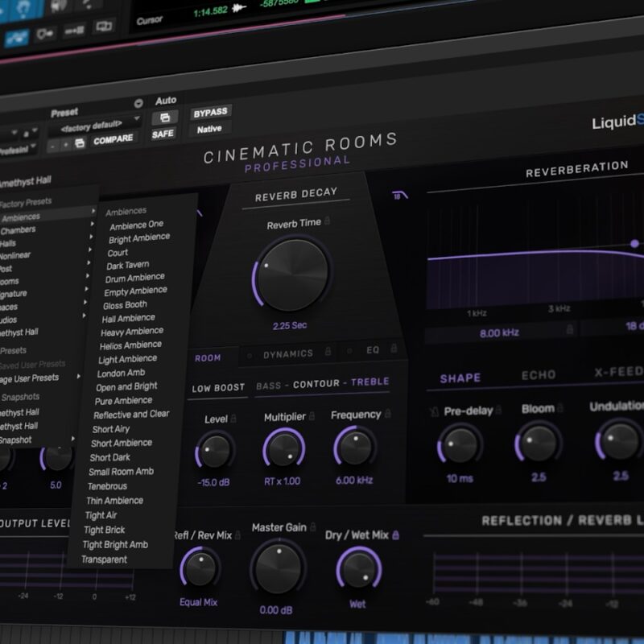Screen dimensions: 644x644
Task: Select the TREBLE contour tab
Action: [369, 382]
